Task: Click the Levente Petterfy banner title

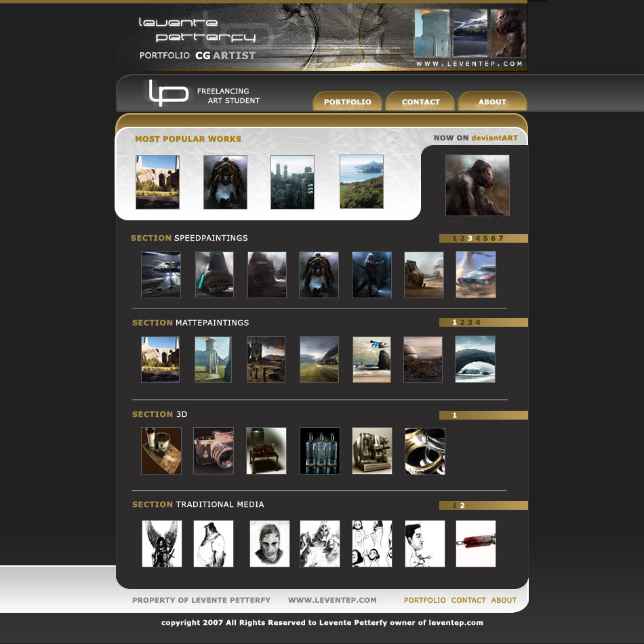Action: click(x=197, y=31)
